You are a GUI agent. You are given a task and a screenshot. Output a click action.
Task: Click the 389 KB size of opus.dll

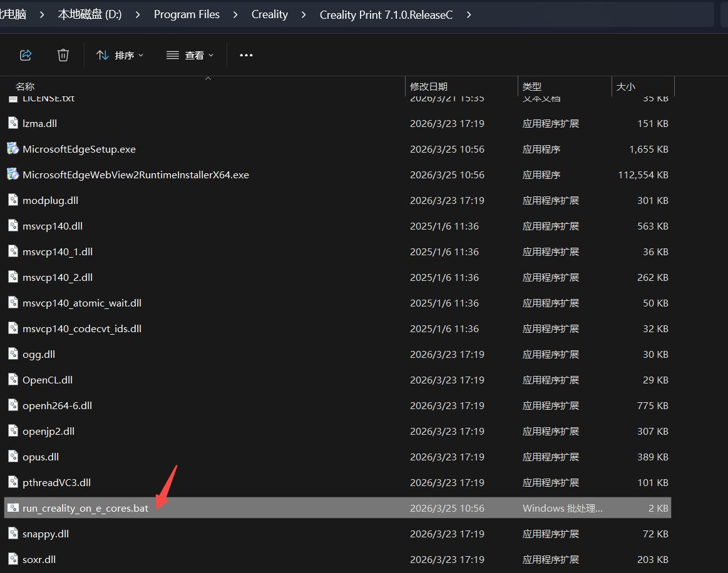652,457
